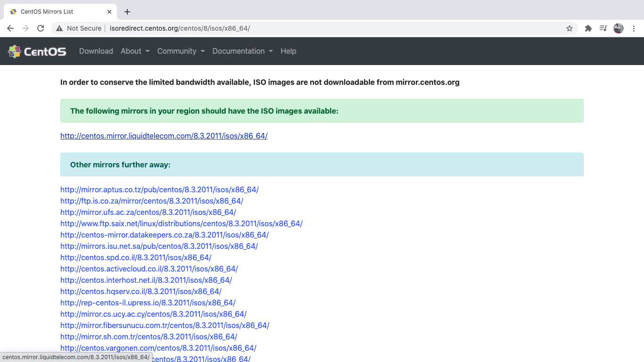This screenshot has height=362, width=644.
Task: Open the centos.vargonen.com mirror link
Action: point(158,348)
